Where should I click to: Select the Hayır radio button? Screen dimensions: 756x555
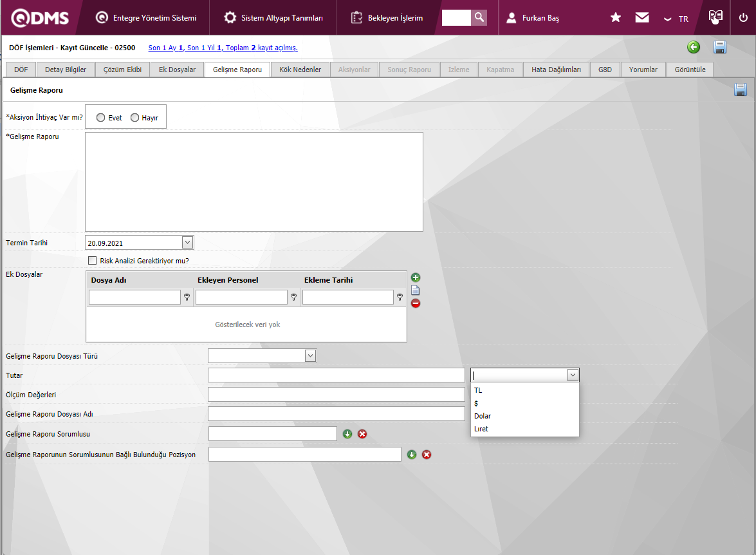(x=134, y=118)
